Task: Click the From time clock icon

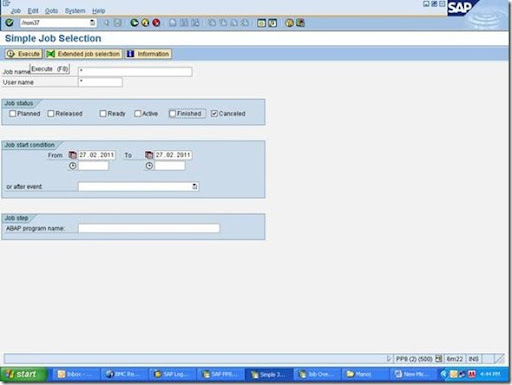Action: pos(72,166)
